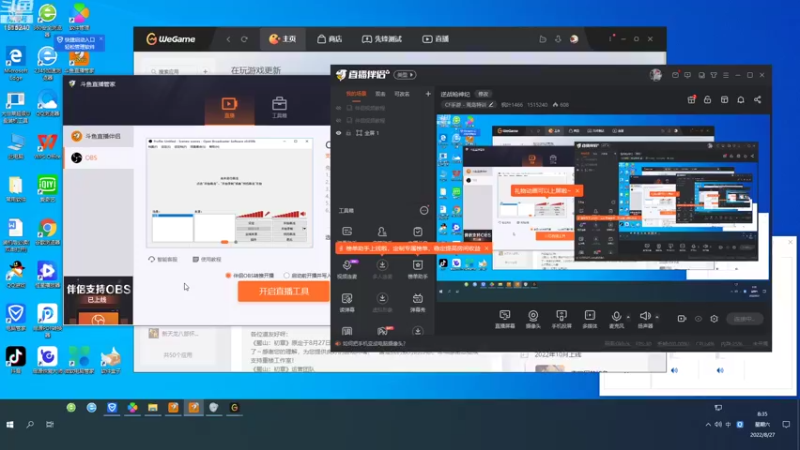The width and height of the screenshot is (800, 450).
Task: Open the Windows Start menu
Action: [10, 424]
